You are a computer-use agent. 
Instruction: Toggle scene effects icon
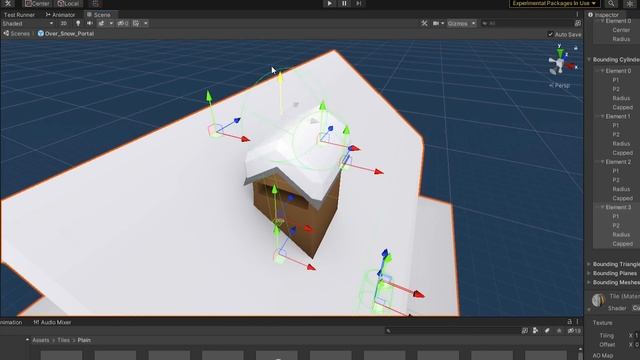[102, 24]
